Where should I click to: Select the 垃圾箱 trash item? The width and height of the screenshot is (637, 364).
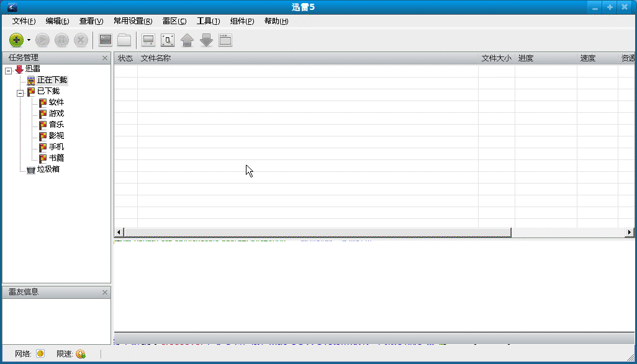tap(48, 169)
